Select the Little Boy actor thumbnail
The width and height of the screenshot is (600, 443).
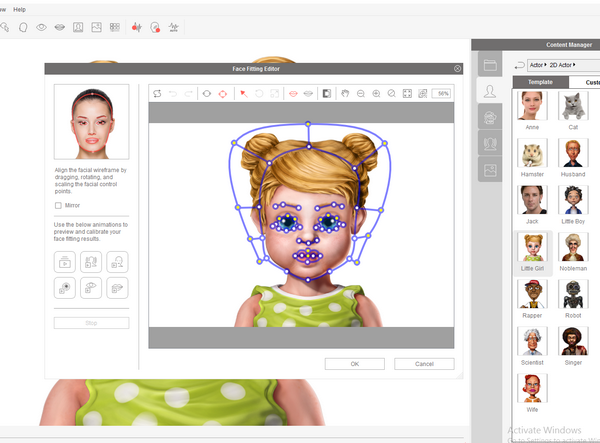[x=573, y=200]
